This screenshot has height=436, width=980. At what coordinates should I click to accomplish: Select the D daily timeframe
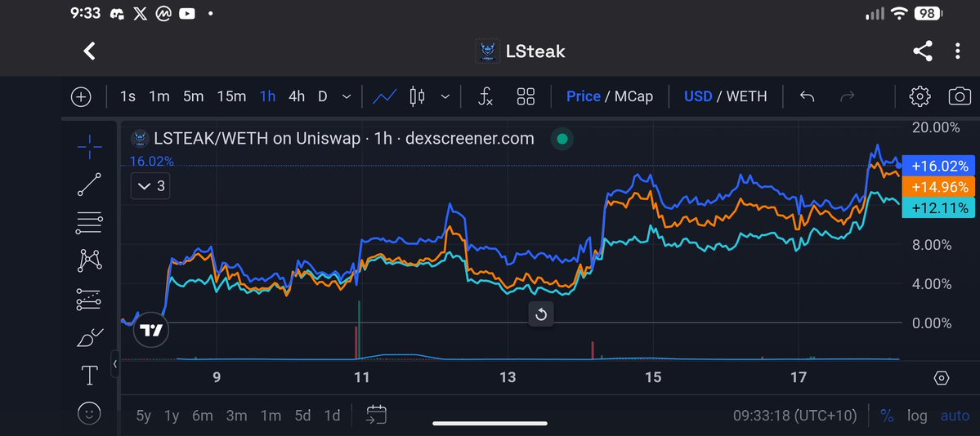pyautogui.click(x=323, y=97)
